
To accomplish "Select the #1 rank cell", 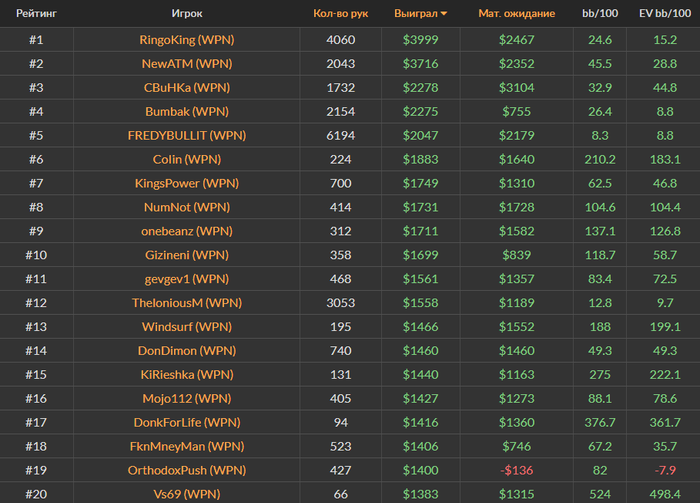I will [x=36, y=40].
